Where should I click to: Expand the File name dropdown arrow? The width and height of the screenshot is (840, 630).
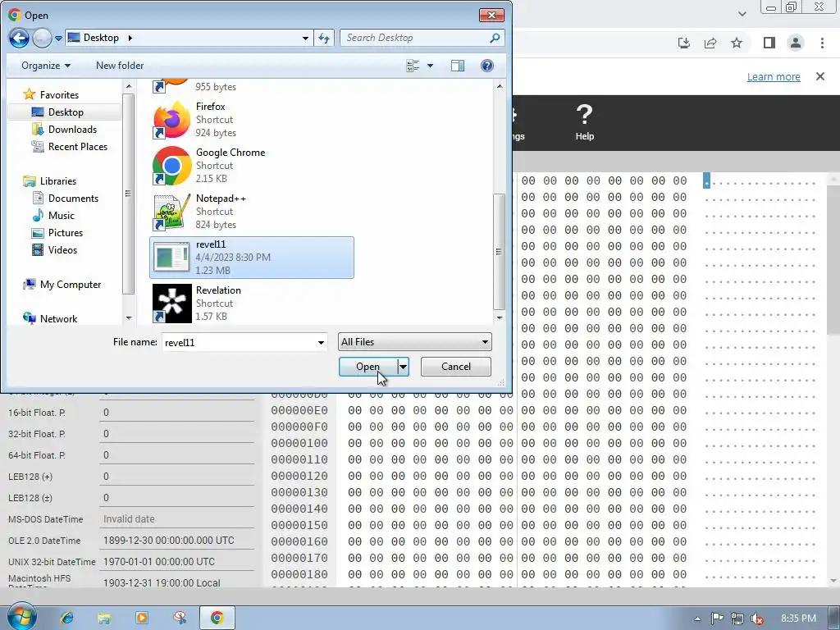click(x=321, y=342)
